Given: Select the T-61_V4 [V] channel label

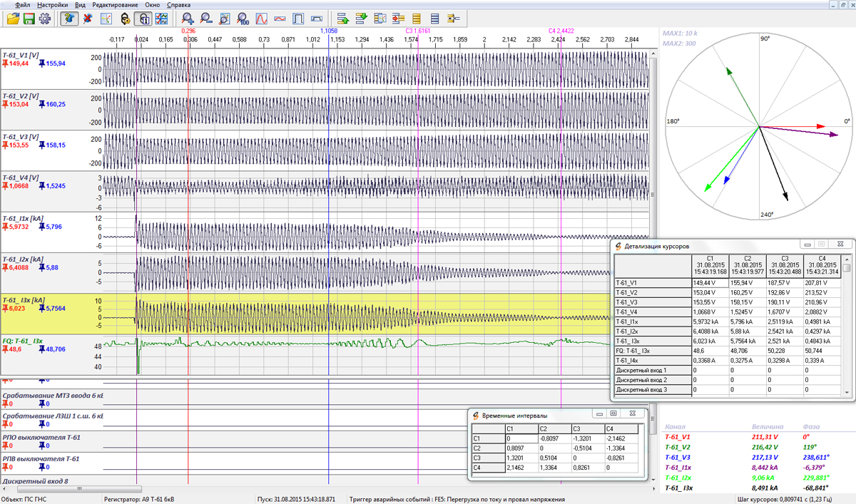Looking at the screenshot, I should point(20,177).
